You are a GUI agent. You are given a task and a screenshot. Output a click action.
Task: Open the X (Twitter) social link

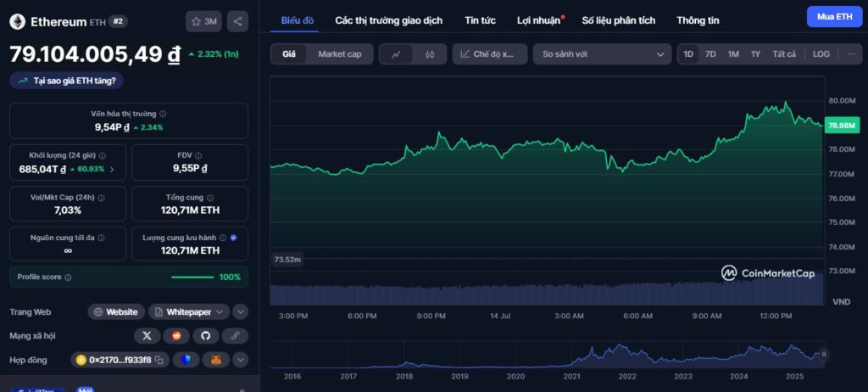(x=147, y=335)
